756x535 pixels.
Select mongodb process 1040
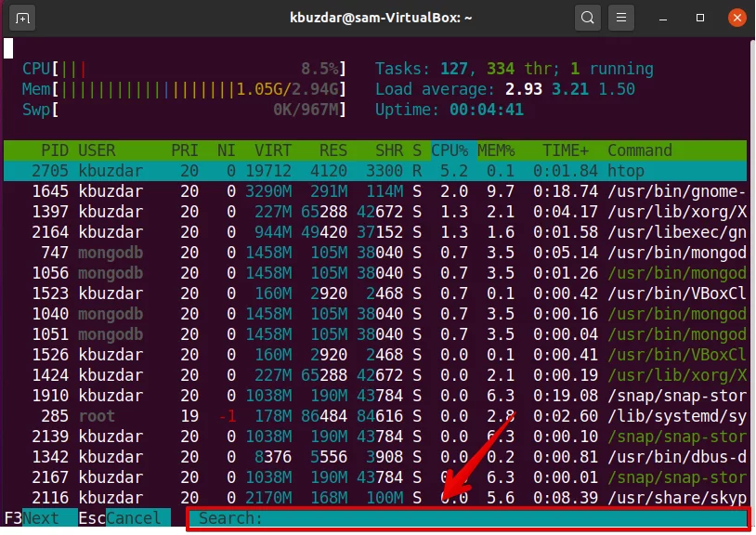(375, 314)
